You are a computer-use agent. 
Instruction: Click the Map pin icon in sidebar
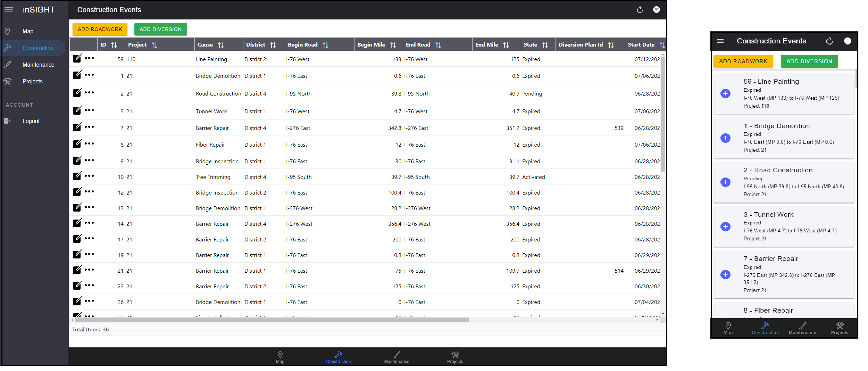point(7,31)
